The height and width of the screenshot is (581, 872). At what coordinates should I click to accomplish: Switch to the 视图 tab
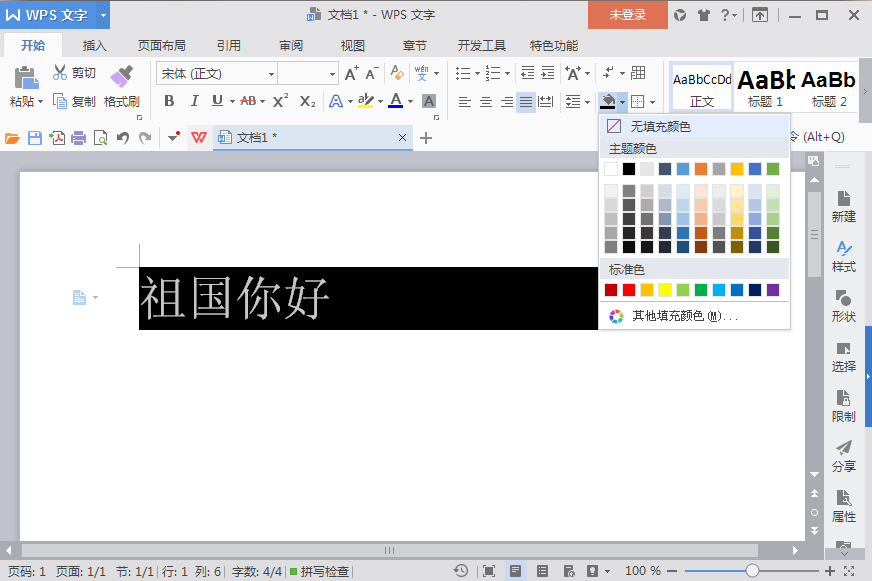[x=353, y=46]
